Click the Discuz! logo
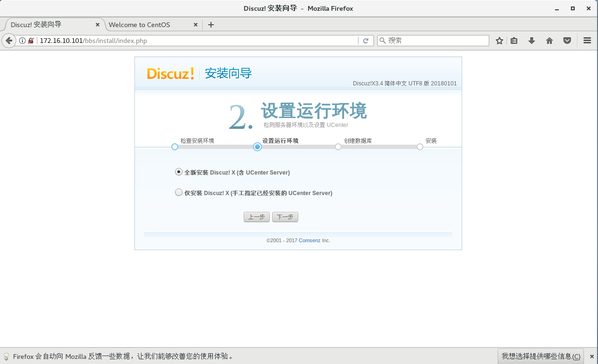The height and width of the screenshot is (364, 598). [170, 73]
